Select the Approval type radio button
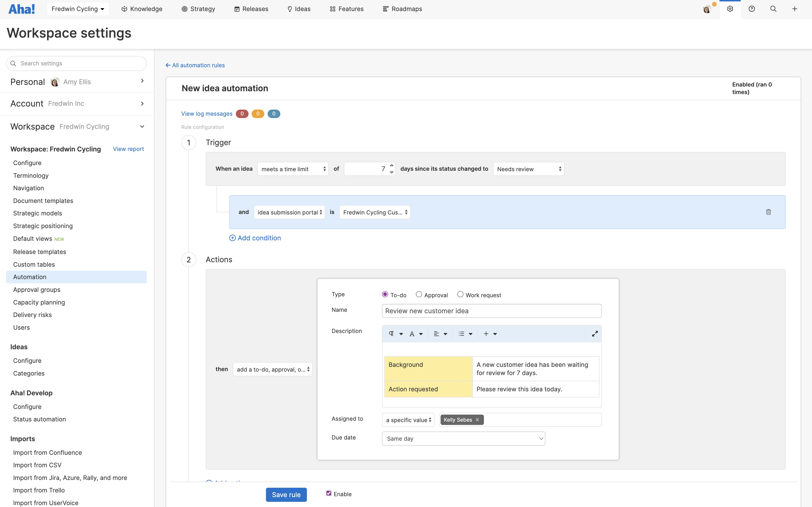This screenshot has height=507, width=812. 419,294
